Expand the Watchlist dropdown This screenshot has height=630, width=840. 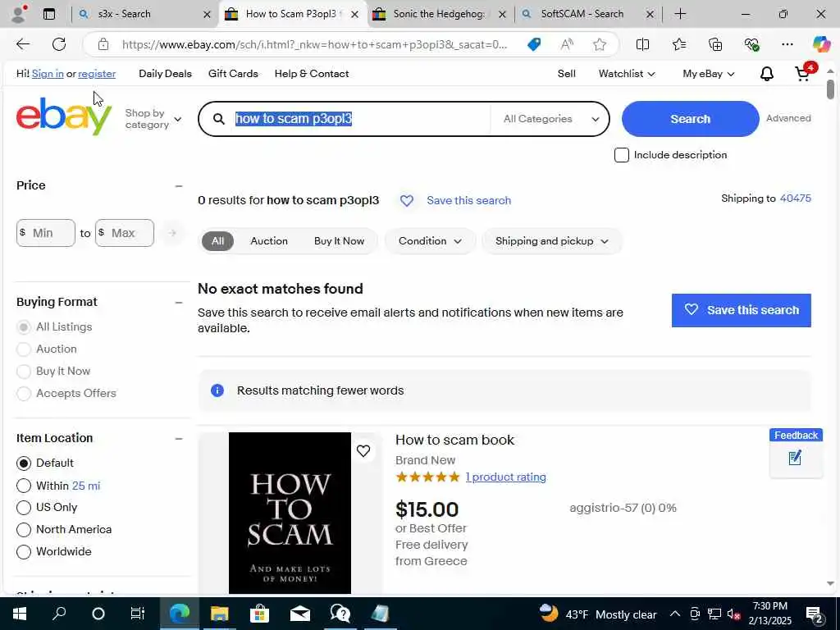(x=626, y=74)
